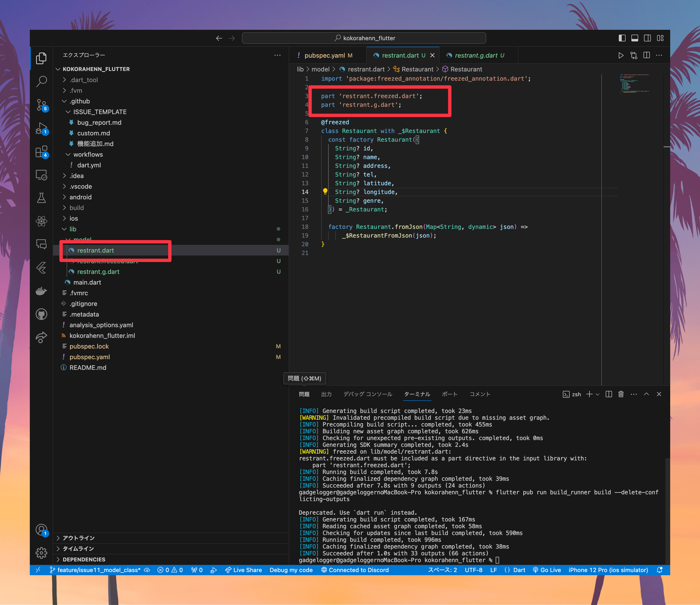
Task: Open the GitHub sidebar icon
Action: [41, 314]
